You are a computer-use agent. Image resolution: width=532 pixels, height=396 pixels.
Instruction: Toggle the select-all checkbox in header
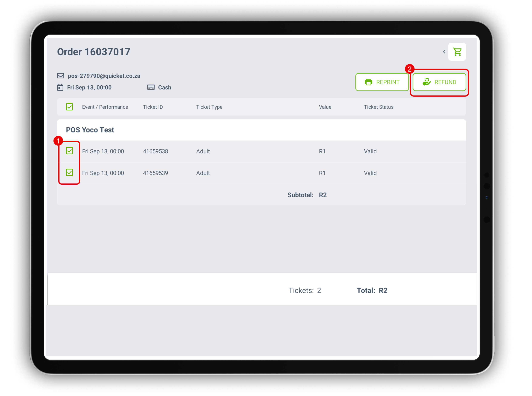pyautogui.click(x=69, y=107)
